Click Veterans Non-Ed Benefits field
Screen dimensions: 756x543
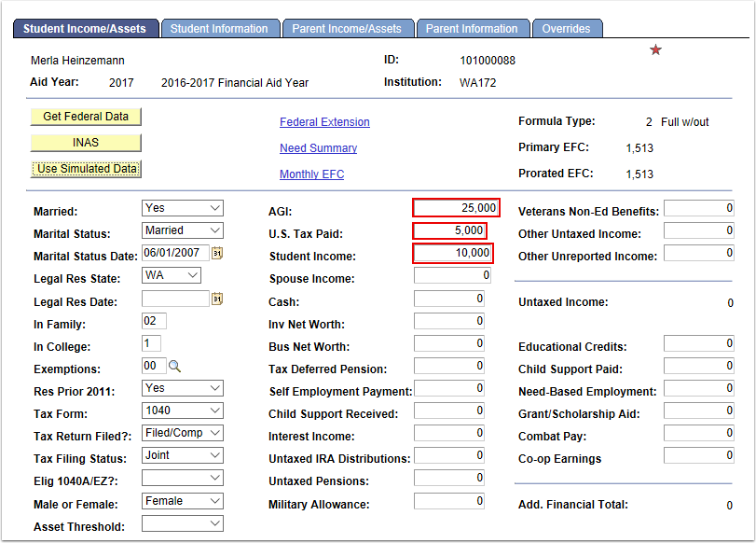[x=699, y=208]
